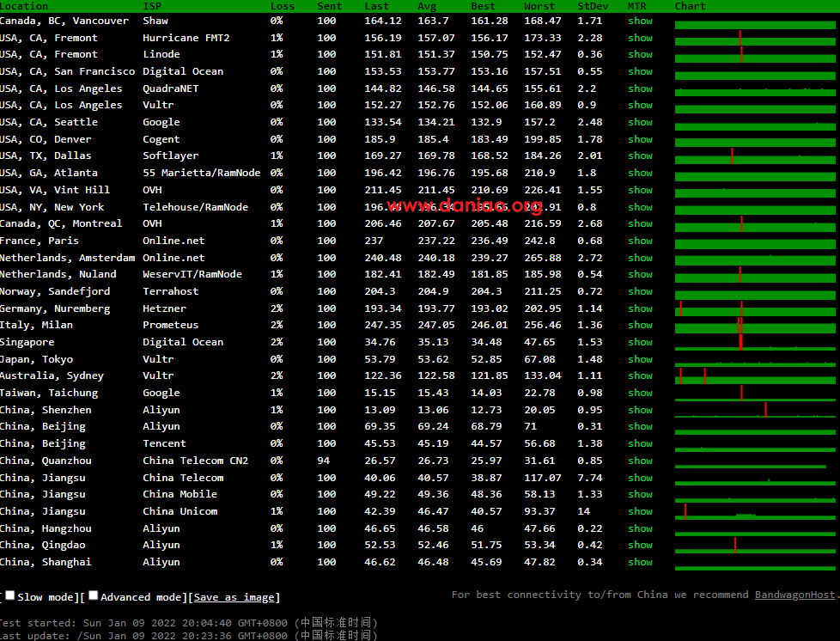Tick the Advanced mode checkbox
This screenshot has height=641, width=840.
click(94, 595)
